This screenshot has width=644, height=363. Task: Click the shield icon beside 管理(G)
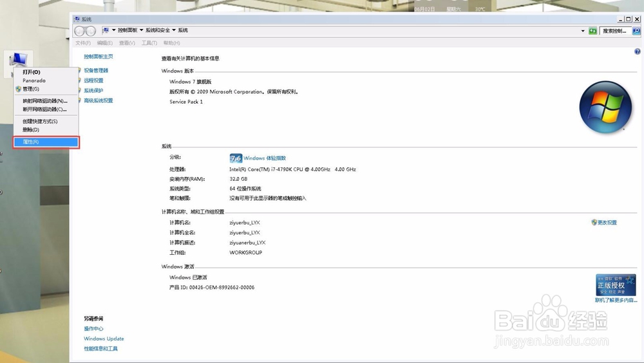(x=18, y=89)
